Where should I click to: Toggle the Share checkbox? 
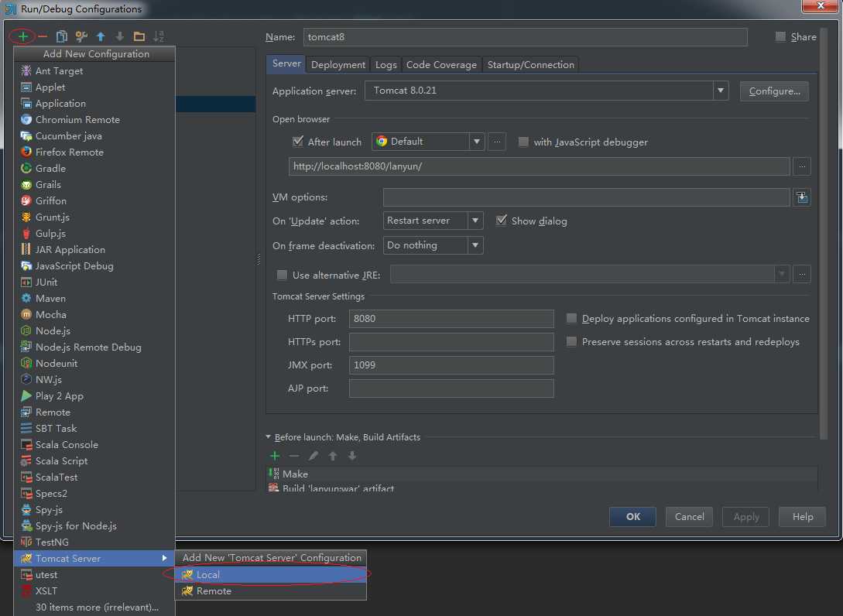tap(780, 36)
